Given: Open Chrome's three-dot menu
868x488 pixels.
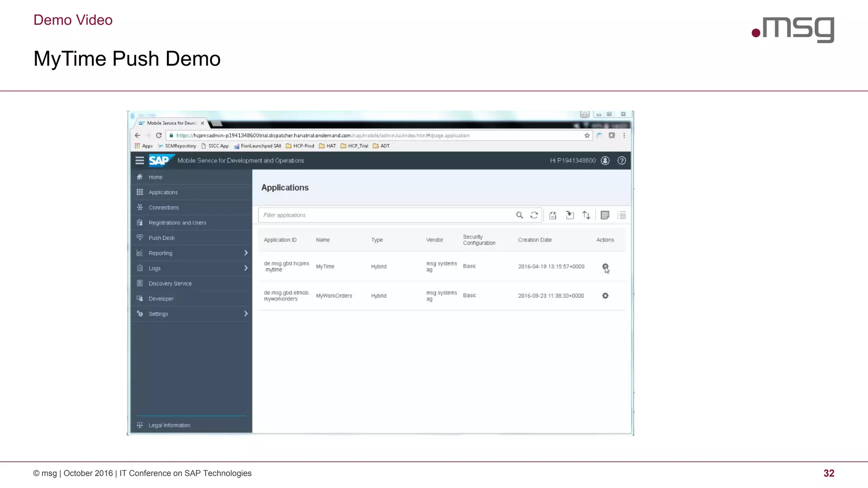Looking at the screenshot, I should [624, 136].
